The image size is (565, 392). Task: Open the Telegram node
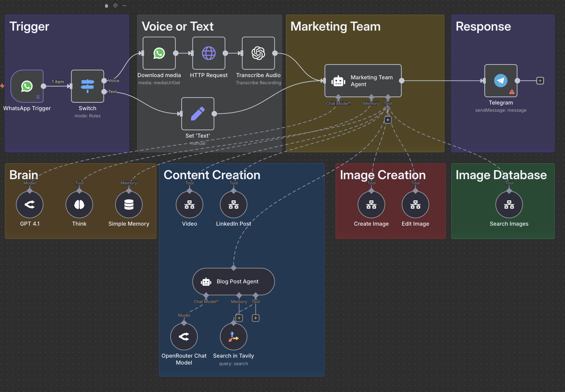point(501,81)
